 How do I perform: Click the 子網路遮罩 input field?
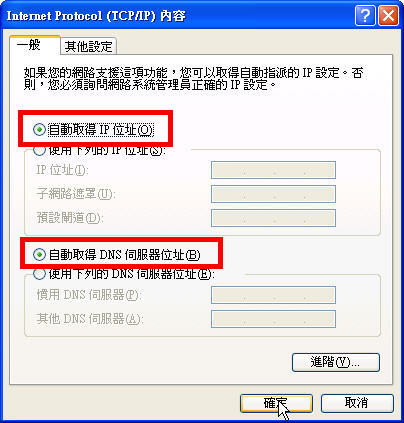coord(273,194)
